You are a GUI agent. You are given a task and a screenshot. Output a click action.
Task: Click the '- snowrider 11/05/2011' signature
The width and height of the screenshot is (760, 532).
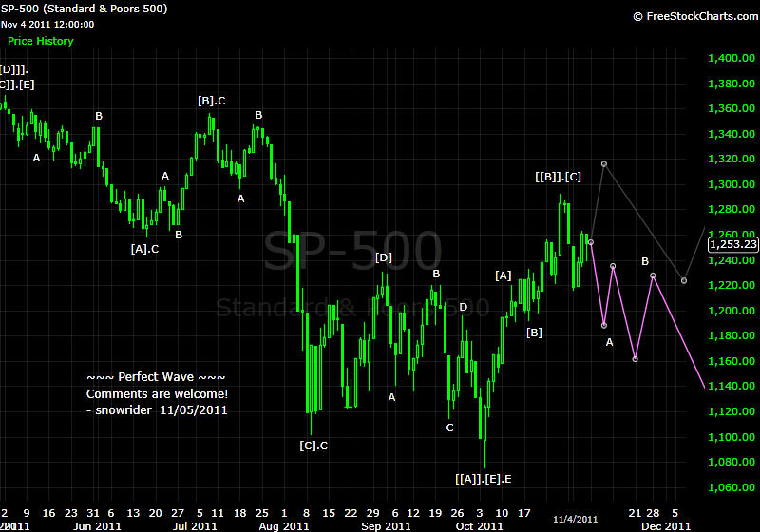tap(157, 409)
